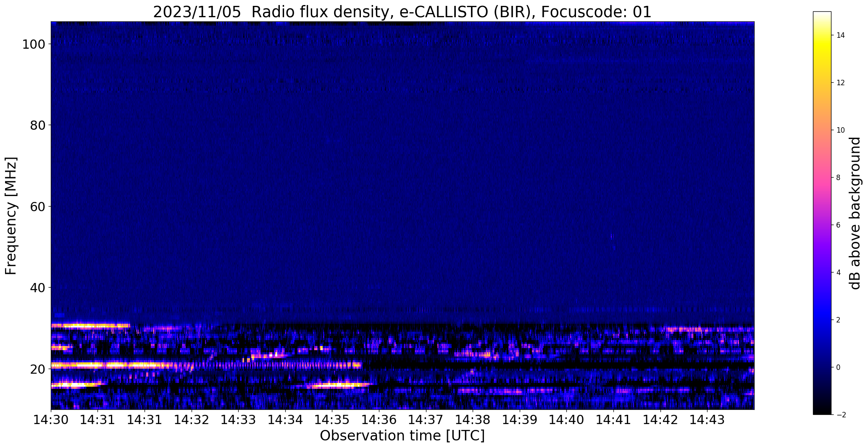Click the colorbar tick value 10
The width and height of the screenshot is (868, 448).
pos(841,130)
